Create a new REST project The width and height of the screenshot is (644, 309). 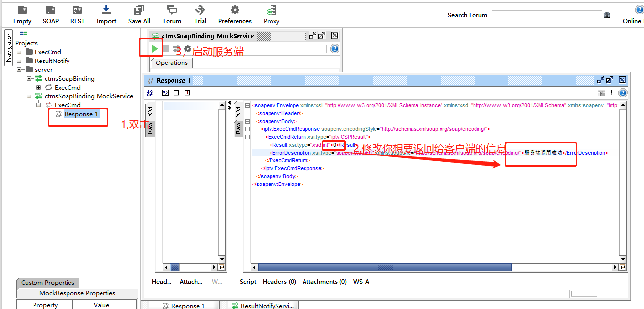pos(77,14)
